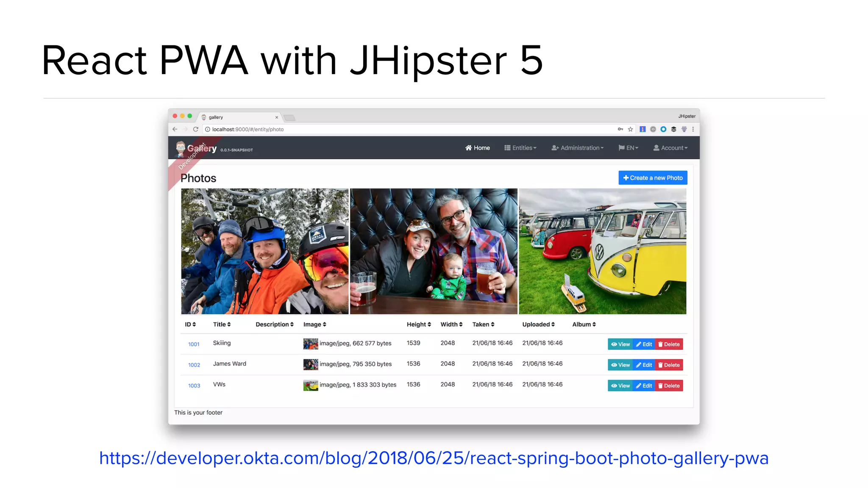The image size is (868, 488).
Task: Click the blue square extension icon
Action: (643, 129)
